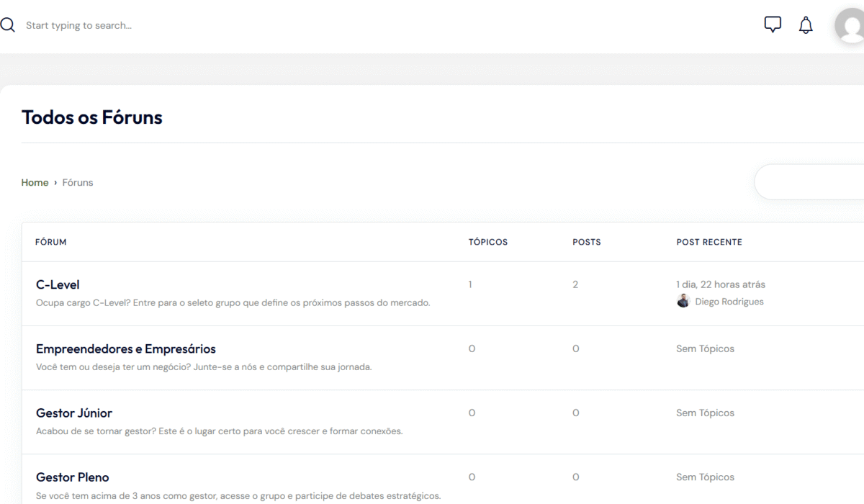Click the Todos os Fóruns page heading
Image resolution: width=864 pixels, height=504 pixels.
pos(92,117)
